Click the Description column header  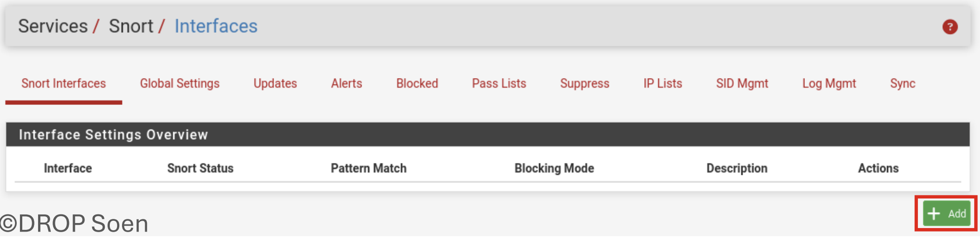coord(737,169)
